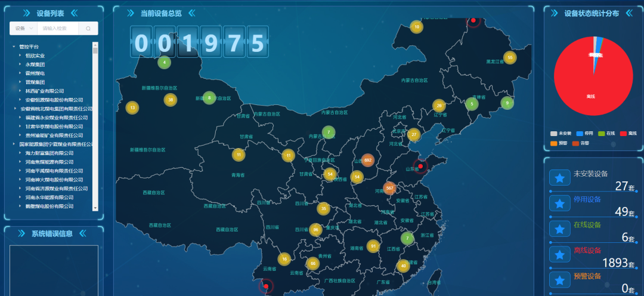The height and width of the screenshot is (296, 644).
Task: Select 霍州煤电 in the device tree
Action: (35, 73)
